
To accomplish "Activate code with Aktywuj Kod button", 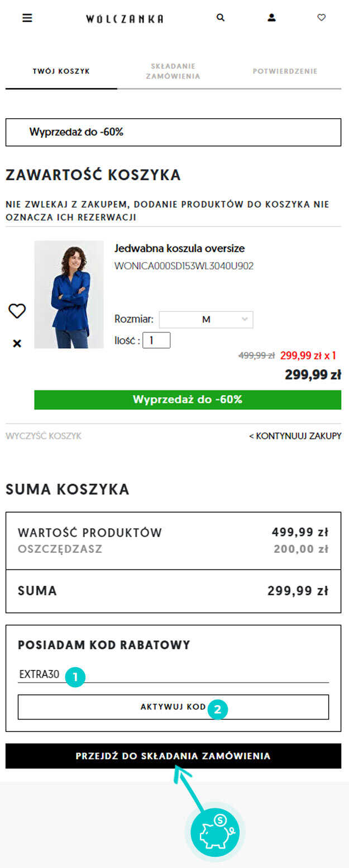I will [173, 707].
